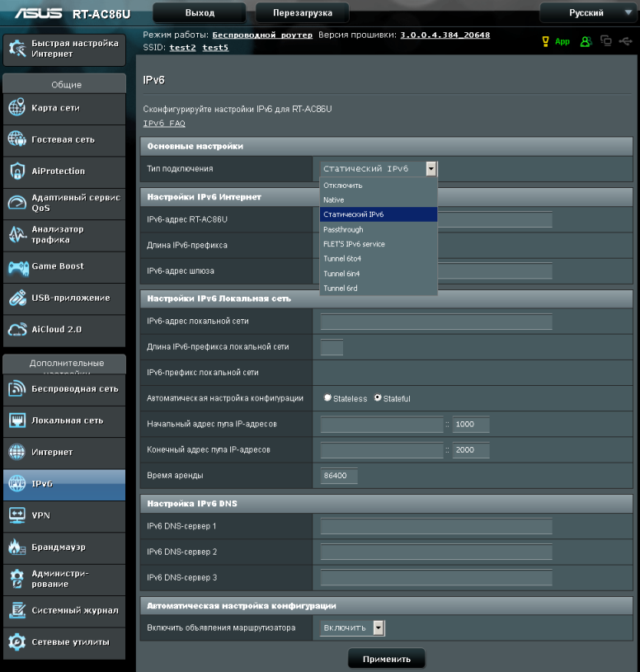Click Локальная сеть LAN icon

(x=17, y=421)
